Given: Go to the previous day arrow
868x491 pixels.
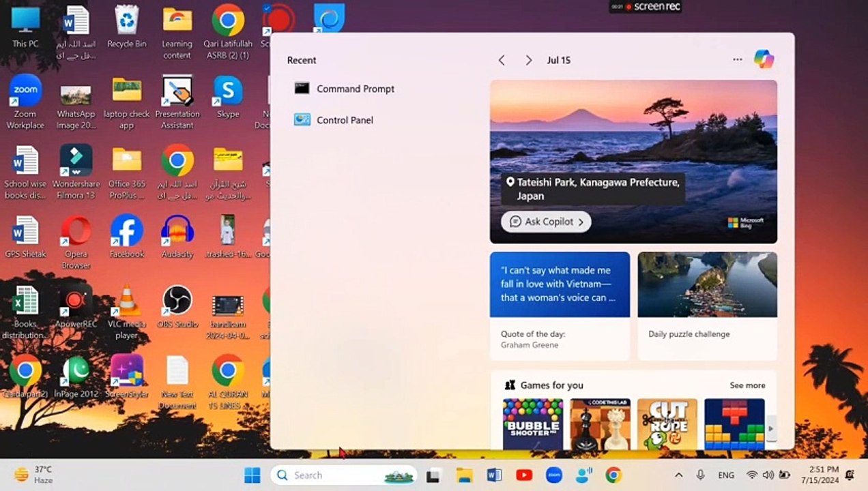Looking at the screenshot, I should point(502,60).
